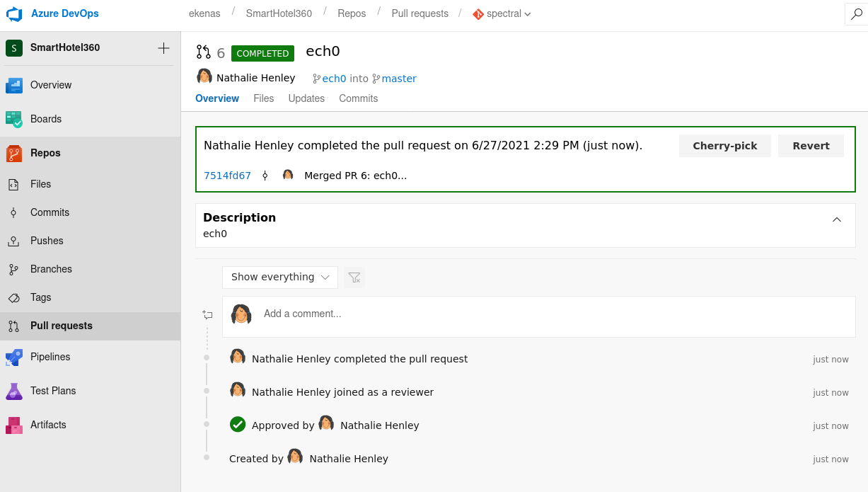The width and height of the screenshot is (868, 492).
Task: Click the Tags icon in sidebar
Action: [x=13, y=297]
